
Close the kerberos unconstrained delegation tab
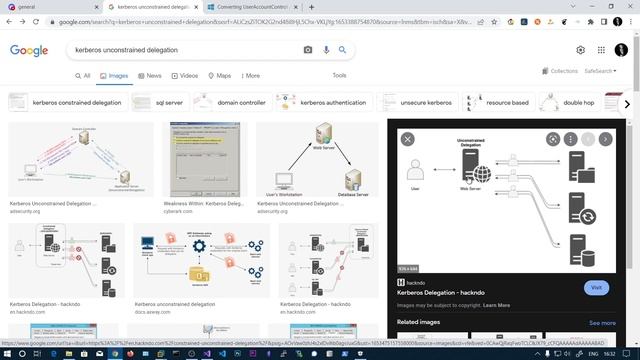tap(196, 7)
